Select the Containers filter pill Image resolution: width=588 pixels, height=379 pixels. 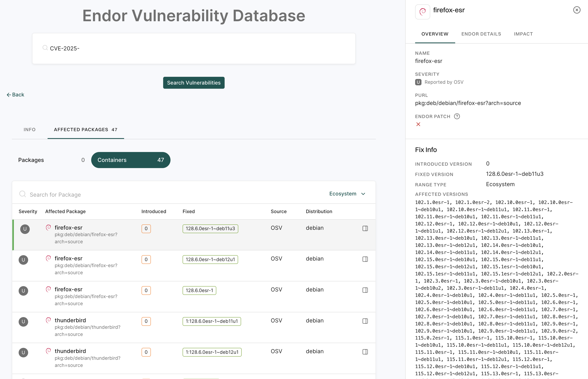pos(131,160)
